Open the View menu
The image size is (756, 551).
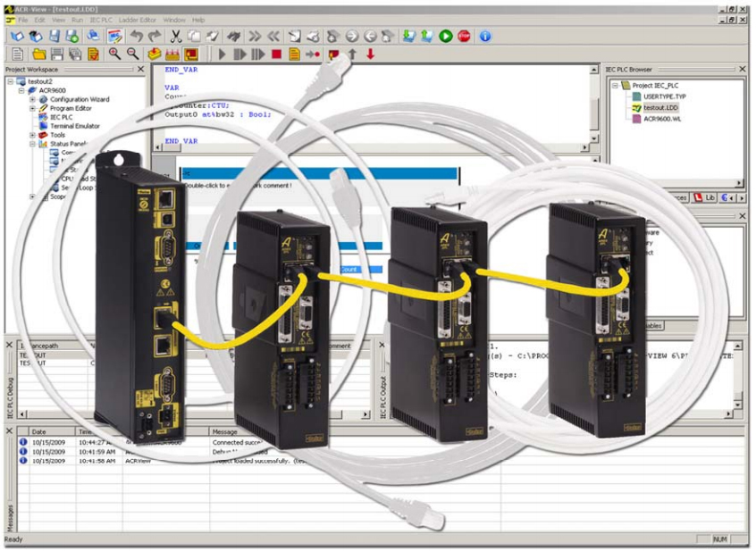click(x=58, y=20)
